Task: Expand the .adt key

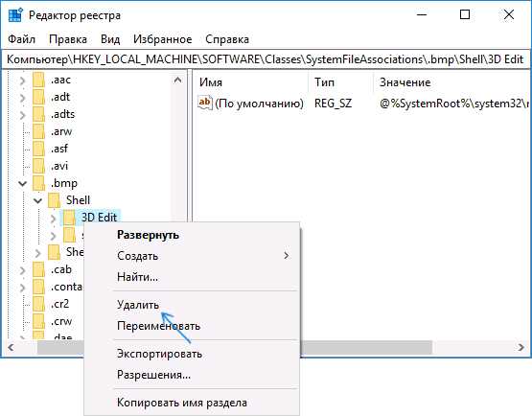Action: [x=22, y=98]
